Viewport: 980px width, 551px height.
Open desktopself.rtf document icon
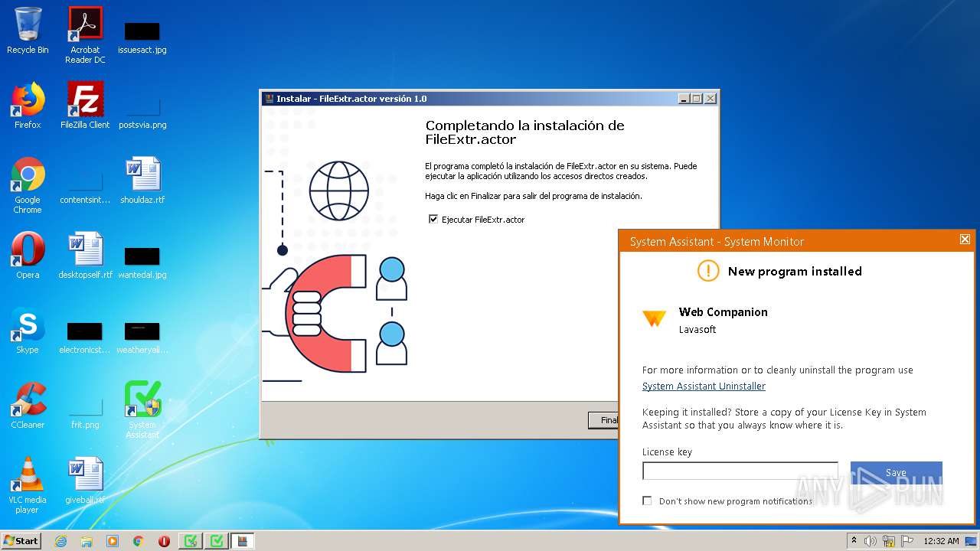[85, 255]
